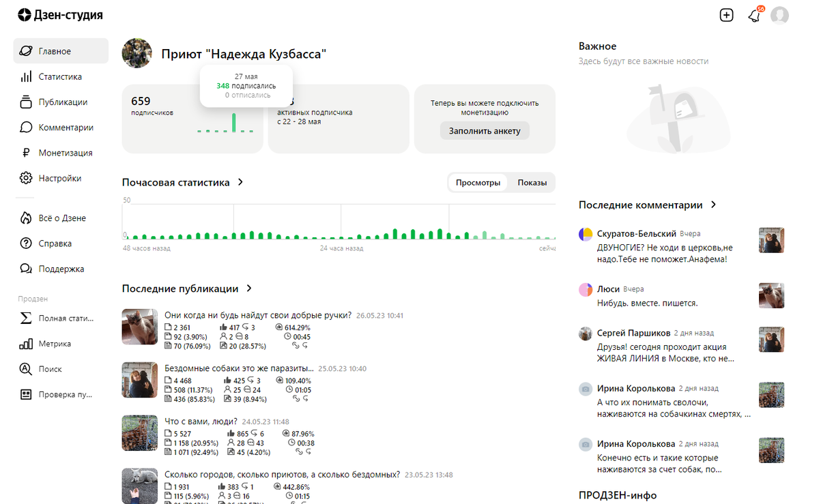Image resolution: width=819 pixels, height=504 pixels.
Task: Click the Комментарии speech bubble icon
Action: 26,127
